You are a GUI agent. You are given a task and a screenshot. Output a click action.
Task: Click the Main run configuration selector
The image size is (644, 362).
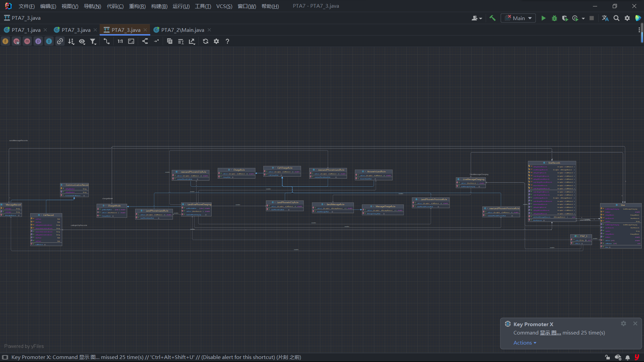pos(518,18)
